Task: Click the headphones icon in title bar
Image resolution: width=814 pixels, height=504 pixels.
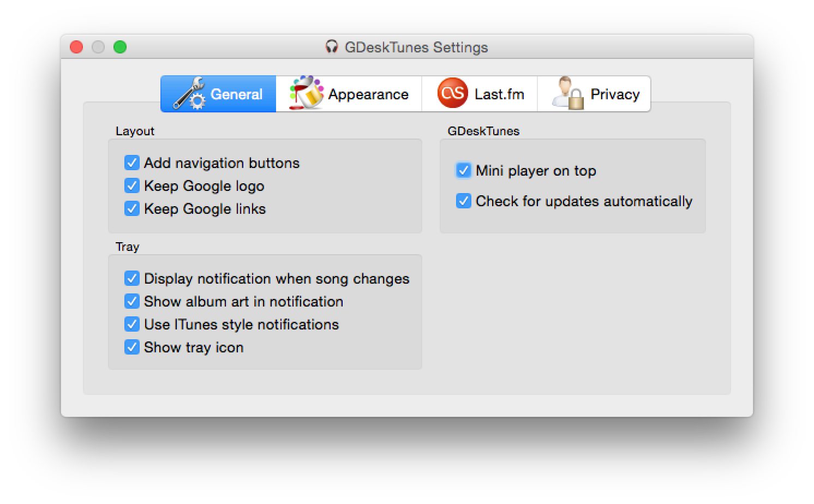Action: pos(332,47)
